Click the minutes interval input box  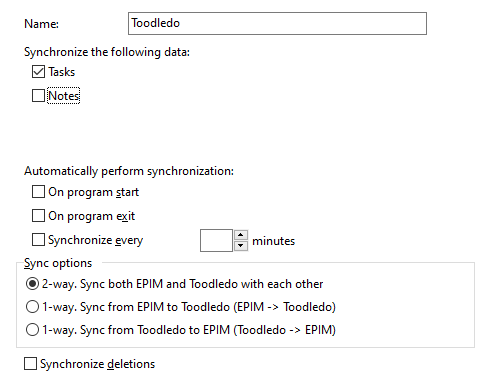216,240
